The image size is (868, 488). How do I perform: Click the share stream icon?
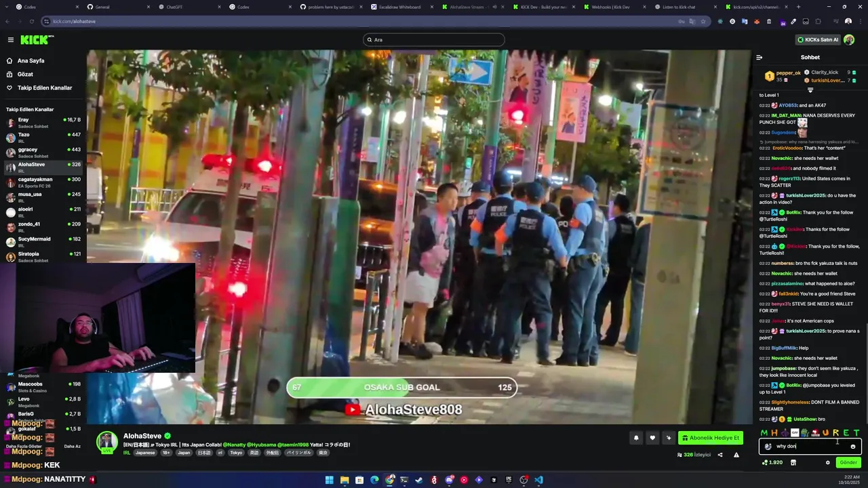point(720,455)
